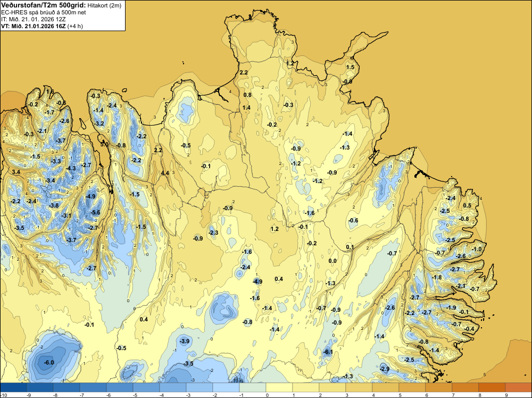Click the temperature value '5.0' on the map
This screenshot has height=398, width=532.
click(x=104, y=144)
